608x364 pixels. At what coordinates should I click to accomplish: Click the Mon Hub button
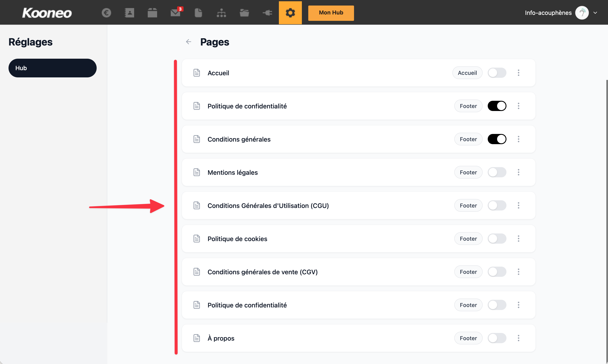pos(331,13)
